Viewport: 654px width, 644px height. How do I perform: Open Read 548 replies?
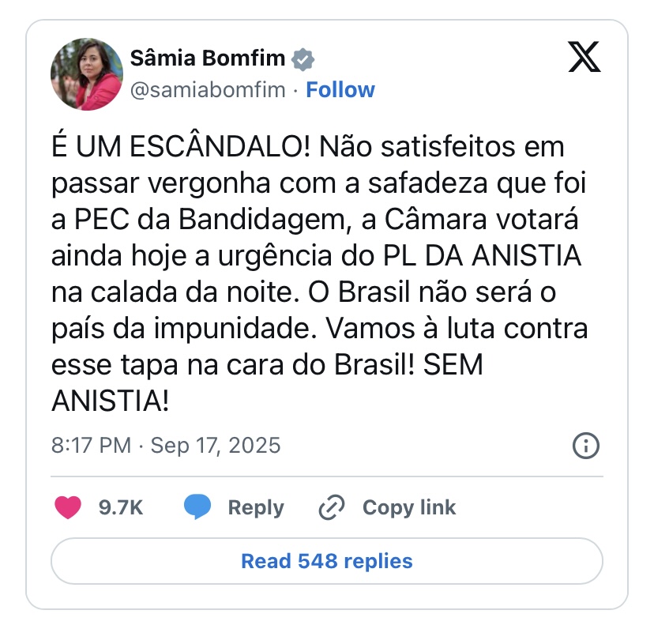pyautogui.click(x=327, y=561)
